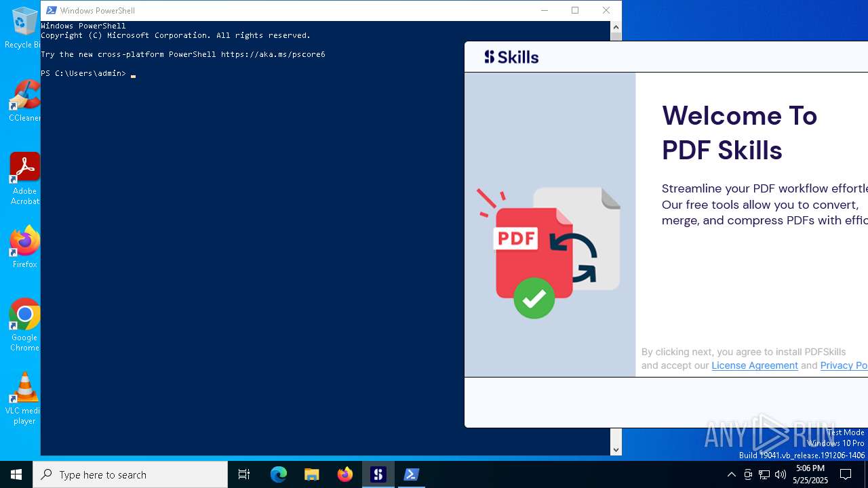The height and width of the screenshot is (488, 868).
Task: Launch CCleaner from the desktop
Action: [24, 101]
